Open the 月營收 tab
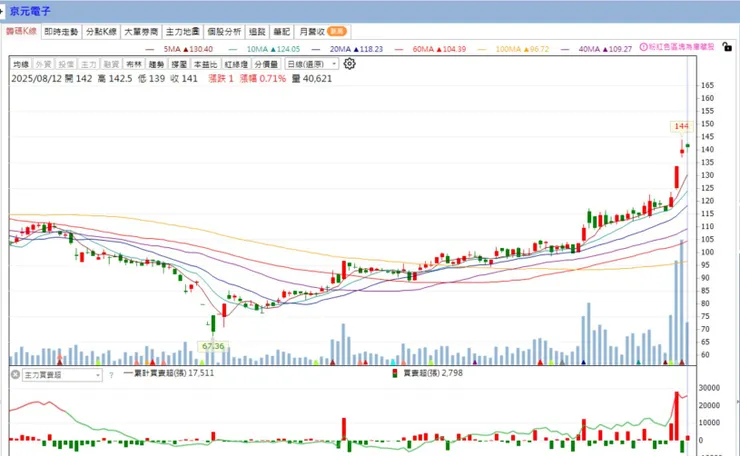Image resolution: width=740 pixels, height=456 pixels. (323, 32)
